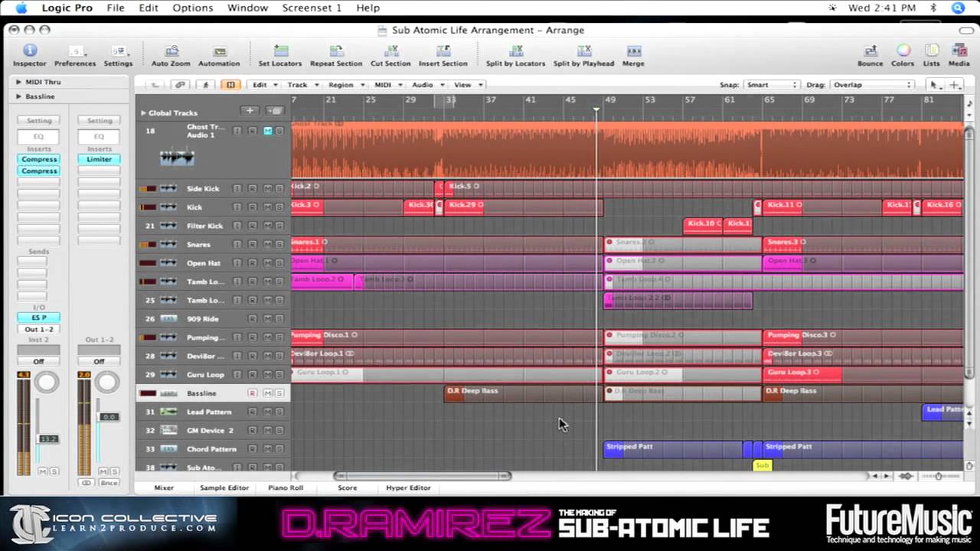Switch to the Mixer tab

164,487
